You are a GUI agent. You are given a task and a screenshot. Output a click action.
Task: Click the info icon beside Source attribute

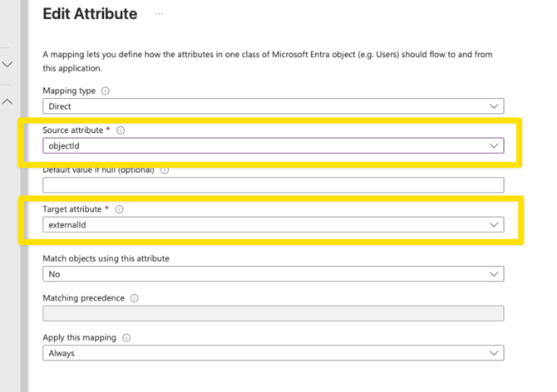pyautogui.click(x=121, y=131)
